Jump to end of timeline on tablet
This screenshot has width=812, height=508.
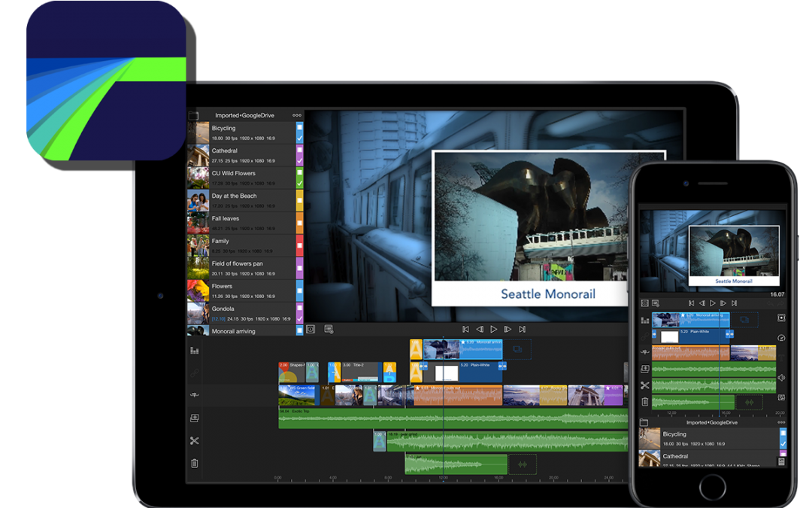(x=523, y=329)
